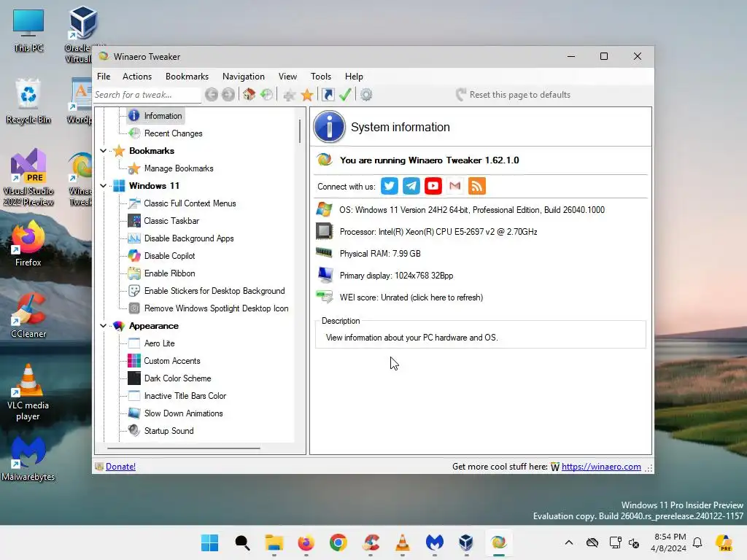Select Remove Windows Spotlight Desktop Icon
This screenshot has height=560, width=747.
click(216, 308)
